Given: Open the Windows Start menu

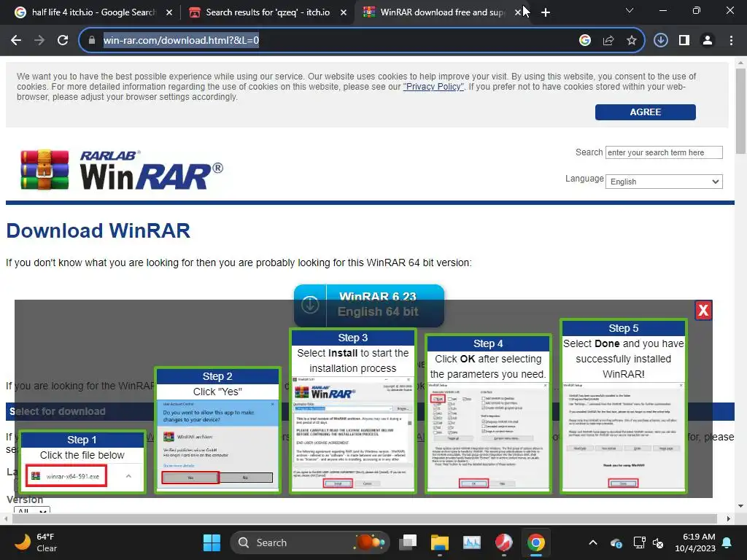Looking at the screenshot, I should (x=212, y=542).
